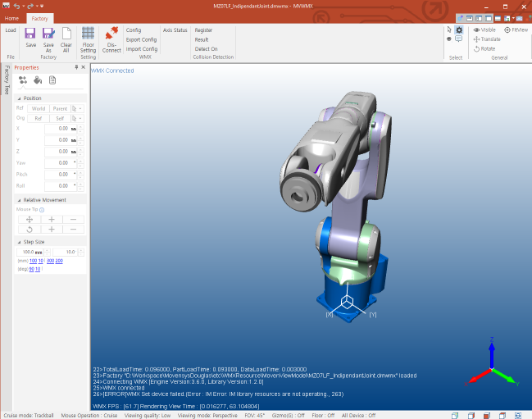Select the arrow pointer select tool

(x=449, y=30)
